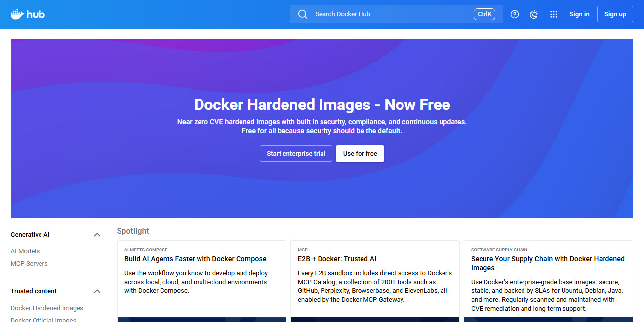Image resolution: width=644 pixels, height=322 pixels.
Task: Click the search magnifier icon
Action: click(x=303, y=14)
